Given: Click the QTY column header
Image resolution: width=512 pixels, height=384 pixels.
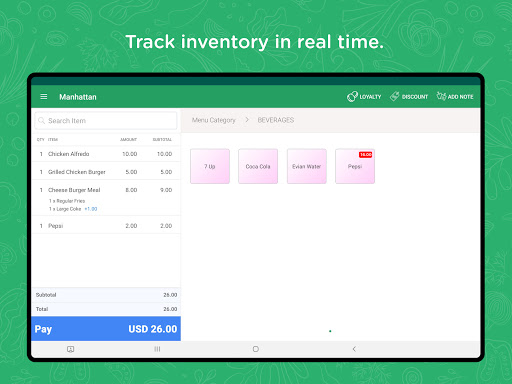Looking at the screenshot, I should coord(41,139).
